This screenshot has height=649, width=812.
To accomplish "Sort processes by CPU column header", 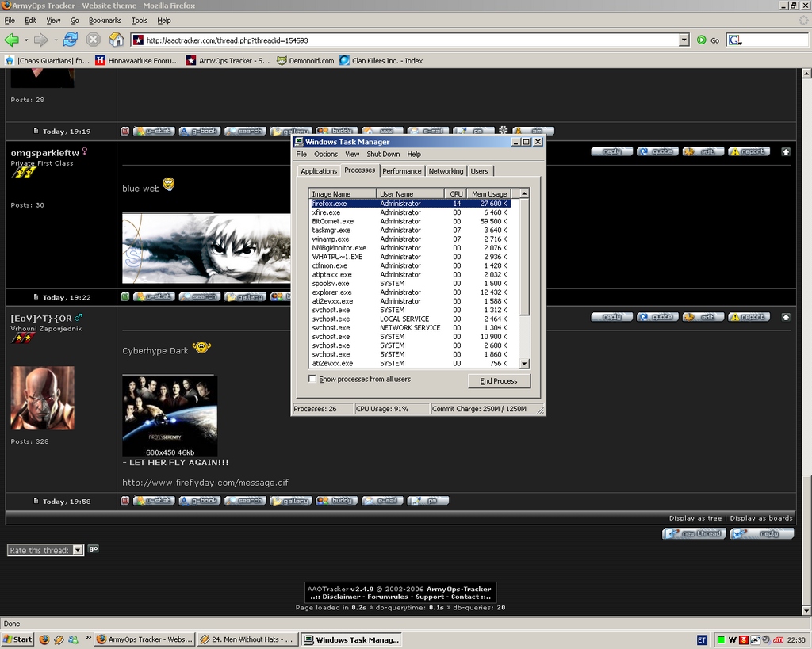I will click(x=456, y=193).
